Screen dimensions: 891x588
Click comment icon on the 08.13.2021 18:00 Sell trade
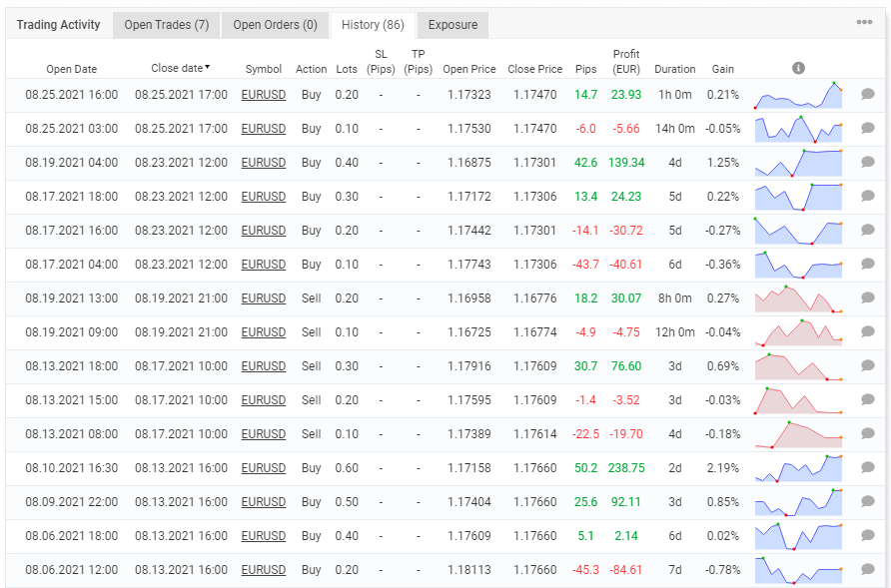tap(867, 366)
